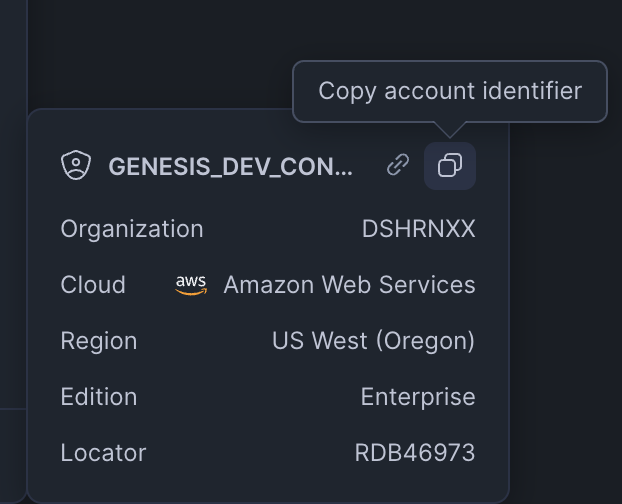Click the Region label
Viewport: 622px width, 504px height.
click(99, 341)
